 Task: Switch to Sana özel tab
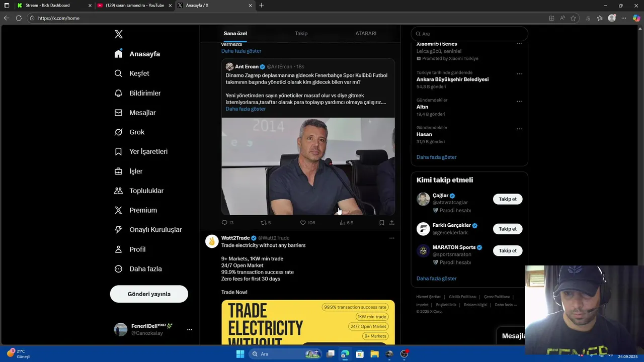tap(235, 34)
